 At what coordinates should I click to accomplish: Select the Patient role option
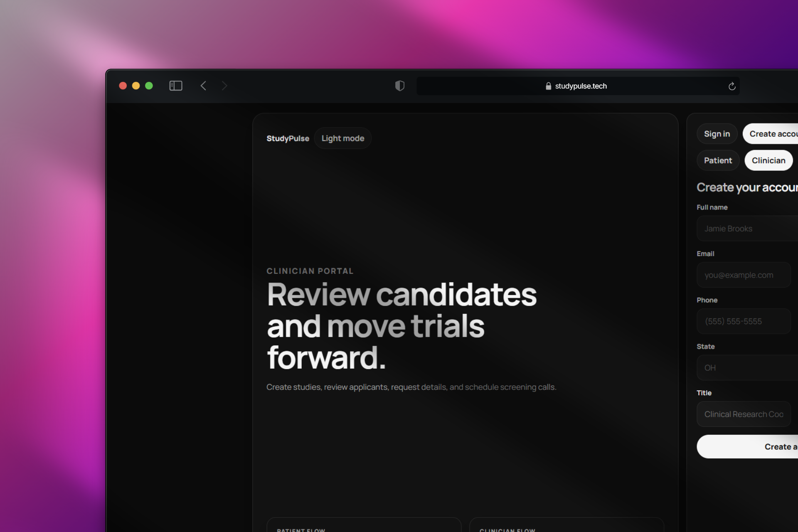click(x=718, y=160)
